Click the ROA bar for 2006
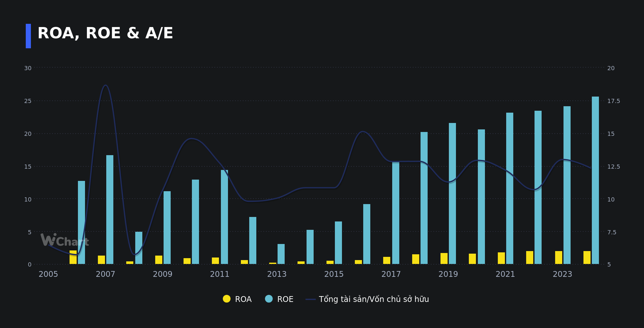Screen dimensions: 644x328 [73, 257]
